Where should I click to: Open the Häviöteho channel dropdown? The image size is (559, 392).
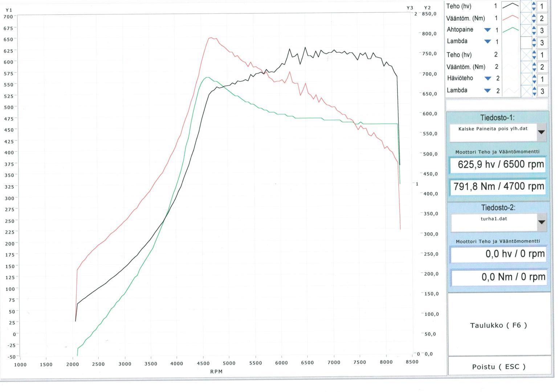[488, 78]
